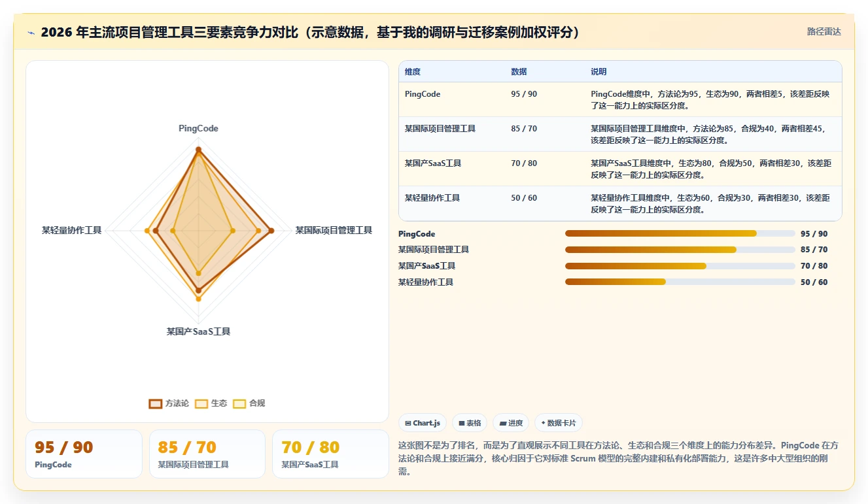This screenshot has width=868, height=504.
Task: Click the chart title starting with 2026 年主流项目管理工具
Action: [x=310, y=33]
